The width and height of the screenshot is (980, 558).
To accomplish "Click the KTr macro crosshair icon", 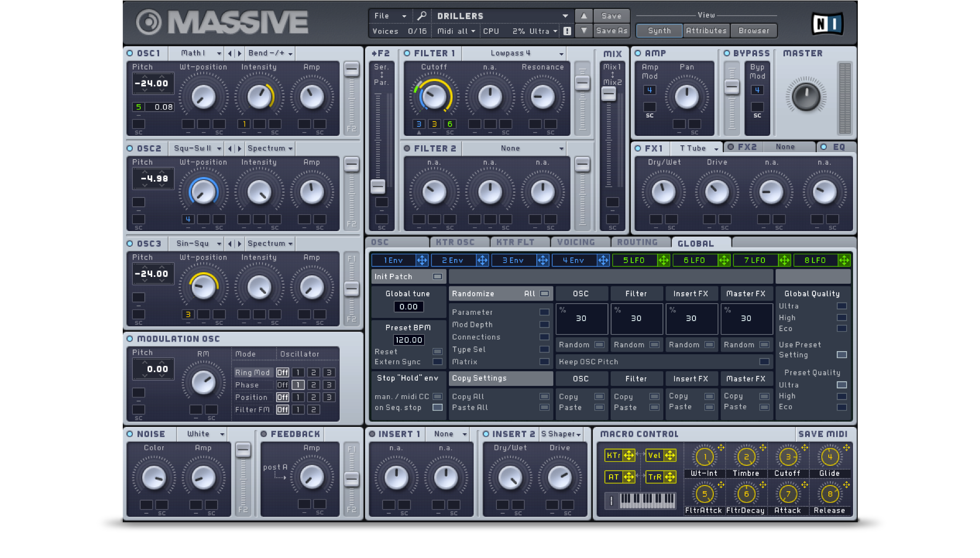I will click(x=629, y=455).
